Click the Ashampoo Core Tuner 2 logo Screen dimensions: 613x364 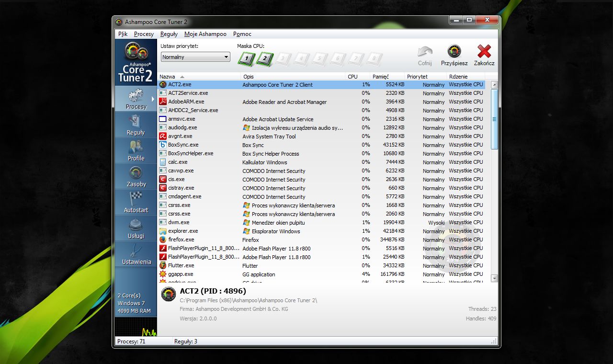click(136, 62)
